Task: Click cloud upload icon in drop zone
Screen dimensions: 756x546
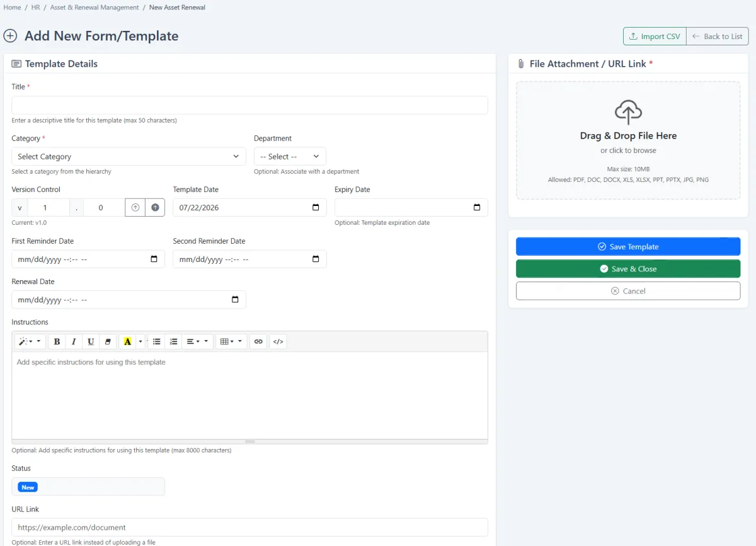Action: [x=628, y=112]
